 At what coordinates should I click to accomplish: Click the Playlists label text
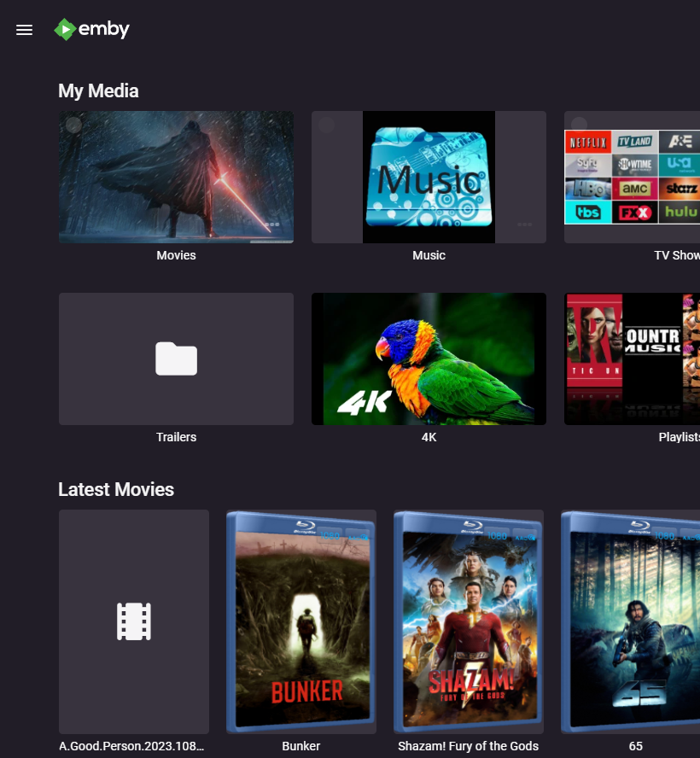[x=680, y=437]
